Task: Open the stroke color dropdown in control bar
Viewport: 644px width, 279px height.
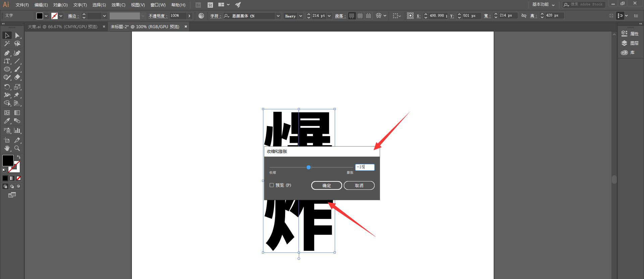Action: click(61, 16)
